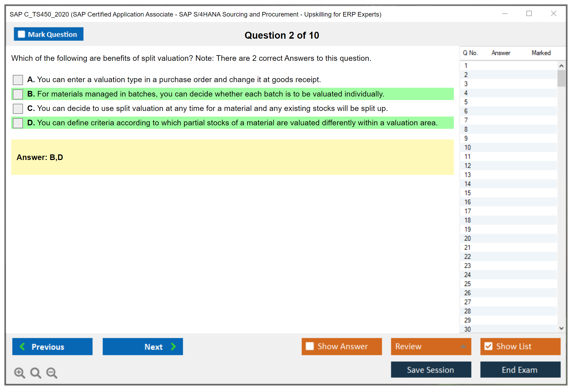Screen dimensions: 574x392
Task: Select question 10 in the list
Action: tap(467, 147)
